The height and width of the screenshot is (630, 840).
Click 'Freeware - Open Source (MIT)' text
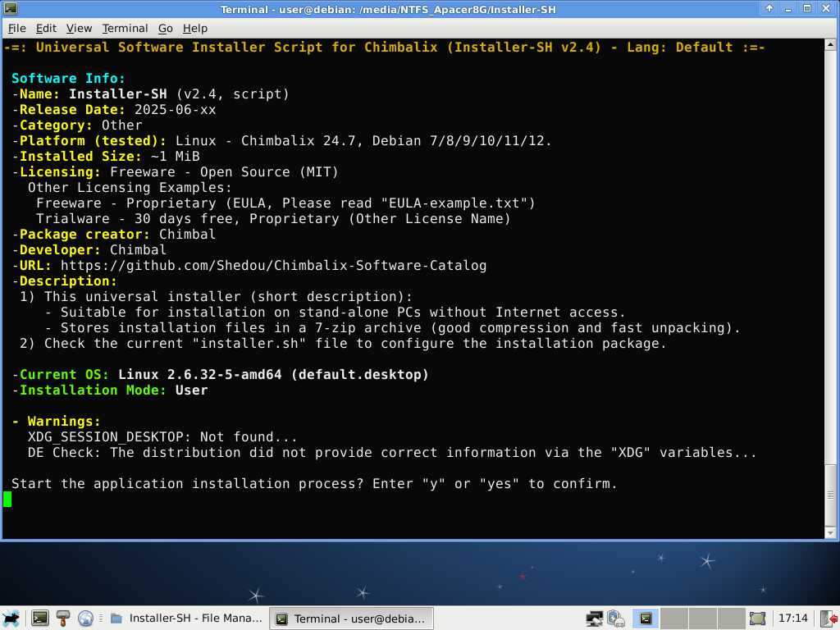tap(224, 172)
